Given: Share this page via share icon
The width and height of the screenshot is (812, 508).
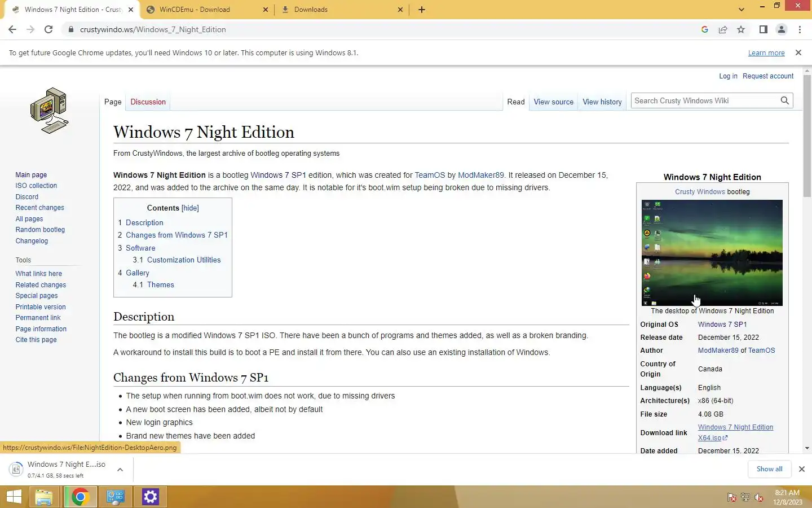Looking at the screenshot, I should pyautogui.click(x=723, y=29).
